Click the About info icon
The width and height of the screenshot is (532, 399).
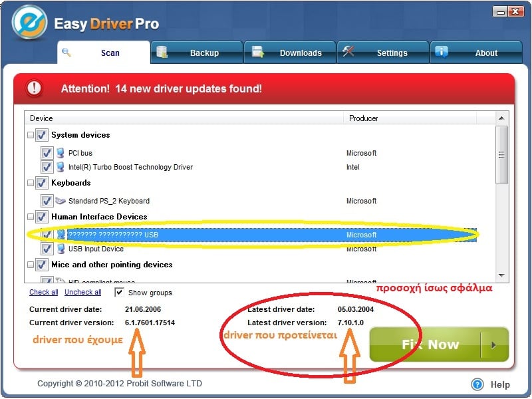tap(441, 52)
